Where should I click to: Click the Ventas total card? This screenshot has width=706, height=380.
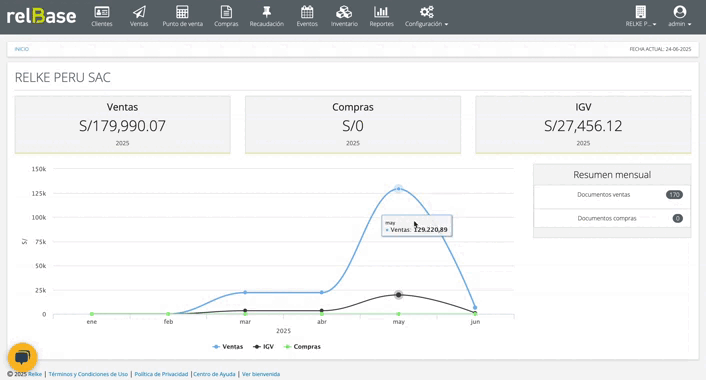pyautogui.click(x=122, y=125)
